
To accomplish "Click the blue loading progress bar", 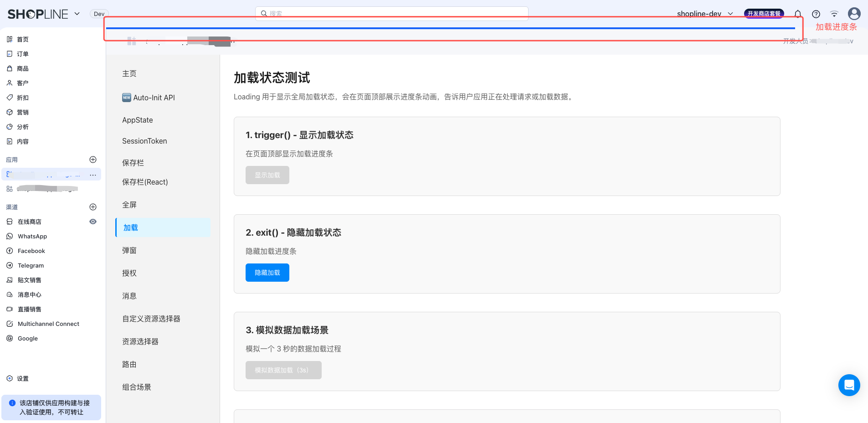I will pos(450,28).
